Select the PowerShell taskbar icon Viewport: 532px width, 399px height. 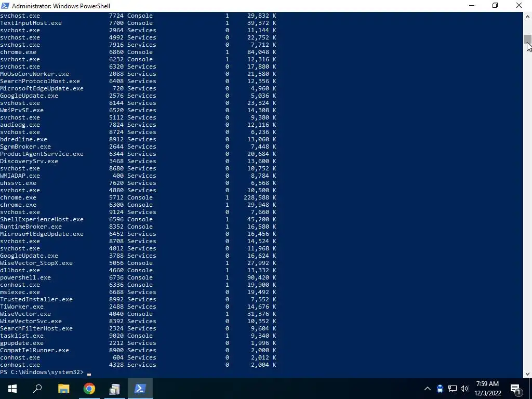(140, 389)
